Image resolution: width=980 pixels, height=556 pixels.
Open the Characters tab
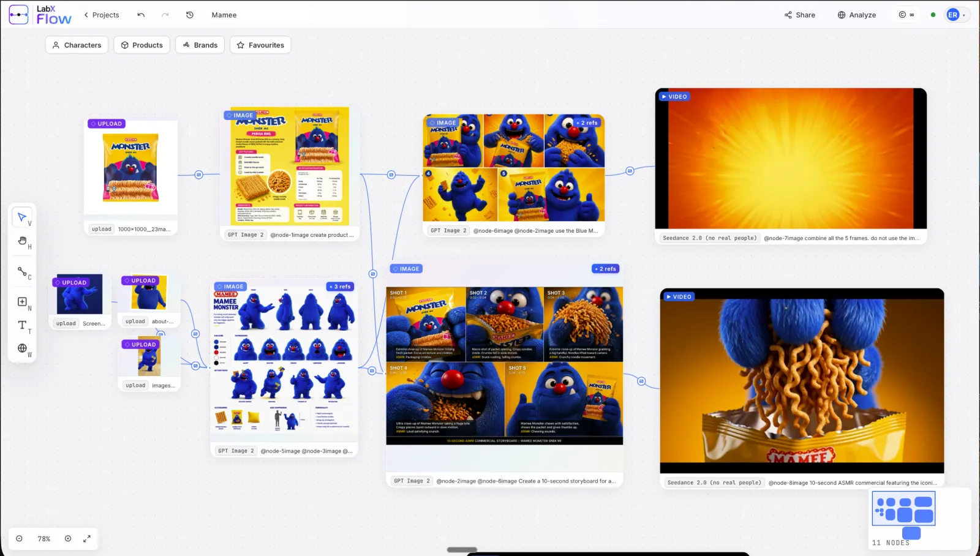pyautogui.click(x=77, y=45)
